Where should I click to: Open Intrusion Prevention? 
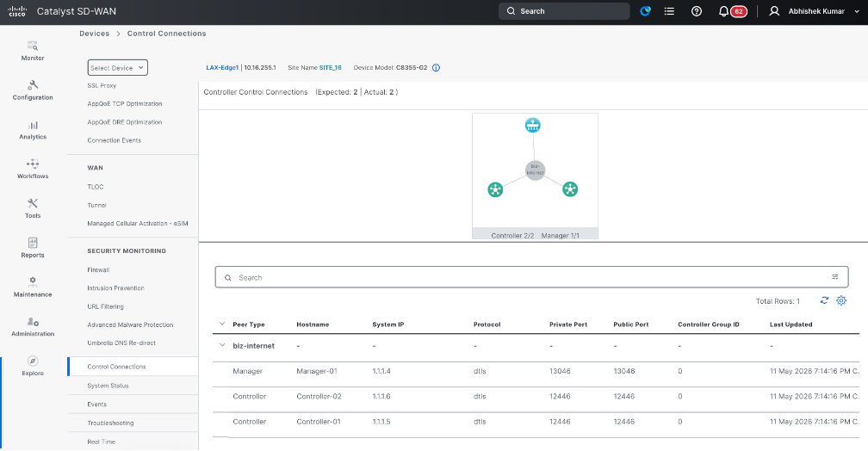tap(115, 288)
